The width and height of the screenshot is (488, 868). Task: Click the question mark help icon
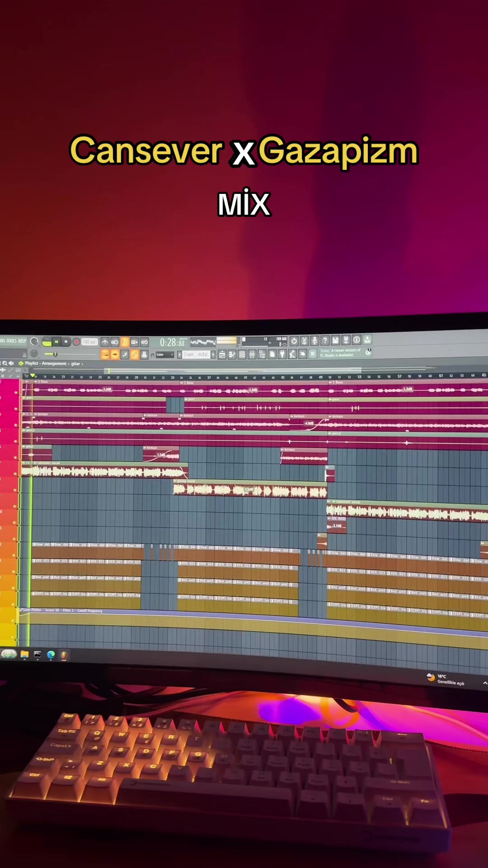click(325, 341)
